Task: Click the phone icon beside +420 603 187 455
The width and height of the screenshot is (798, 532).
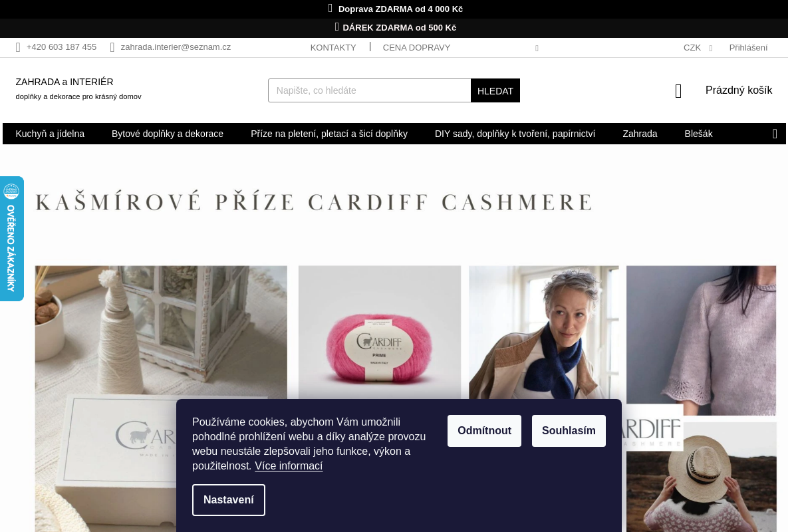Action: pos(18,47)
